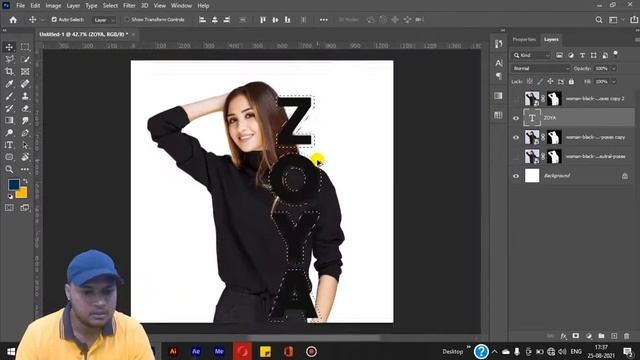Add a layer mask at panel bottom
The image size is (640, 360).
(x=576, y=336)
